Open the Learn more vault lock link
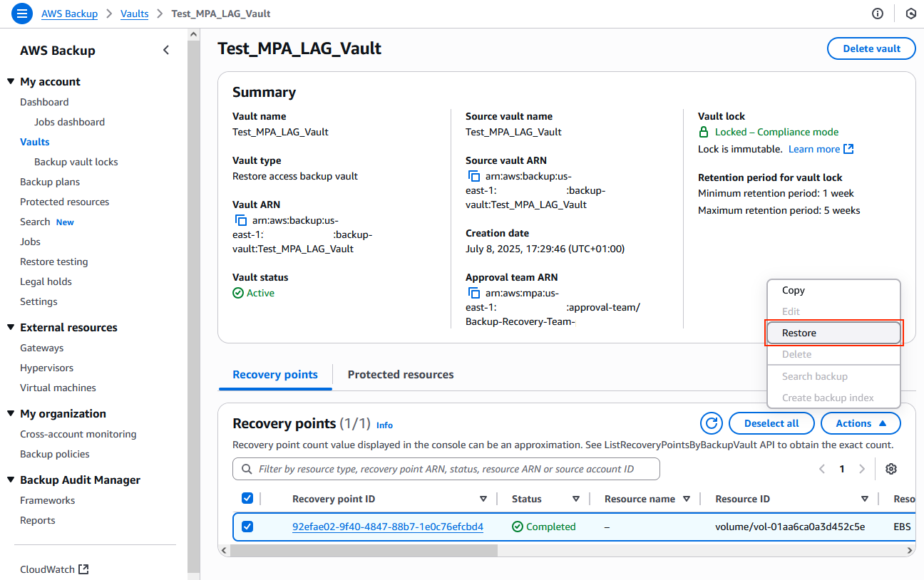The image size is (924, 580). [x=821, y=149]
